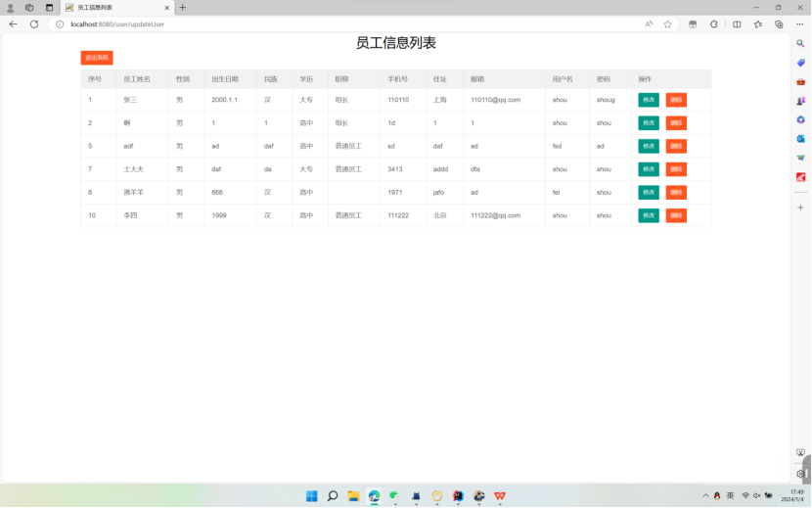Screen dimensions: 812x508
Task: Click 修改 for employee 李四
Action: 649,215
